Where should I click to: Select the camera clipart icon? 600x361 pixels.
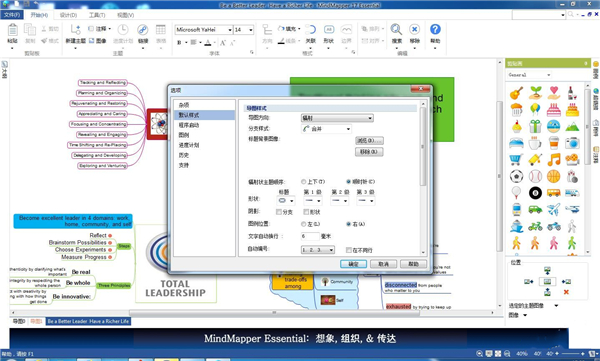pyautogui.click(x=572, y=143)
